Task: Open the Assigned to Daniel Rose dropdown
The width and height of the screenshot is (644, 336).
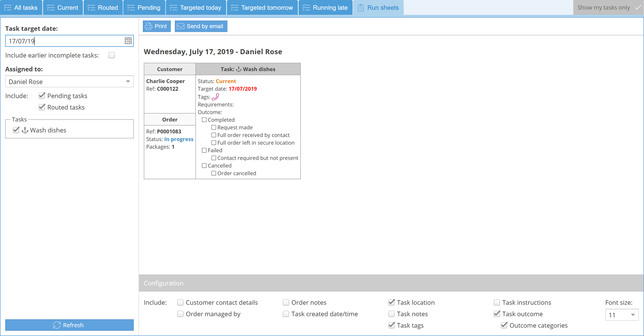Action: coord(69,81)
